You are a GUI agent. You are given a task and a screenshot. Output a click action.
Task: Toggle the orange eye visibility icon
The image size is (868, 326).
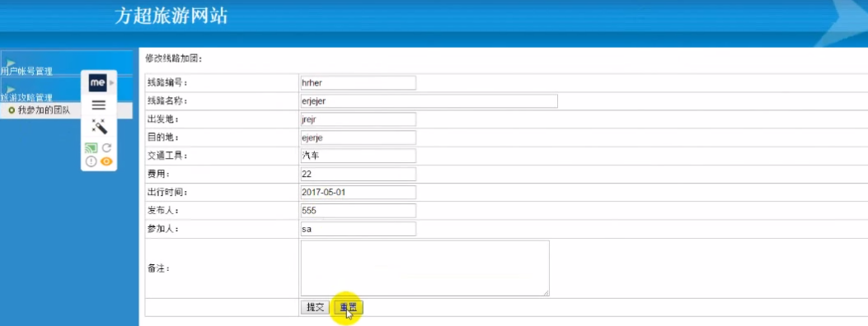106,161
